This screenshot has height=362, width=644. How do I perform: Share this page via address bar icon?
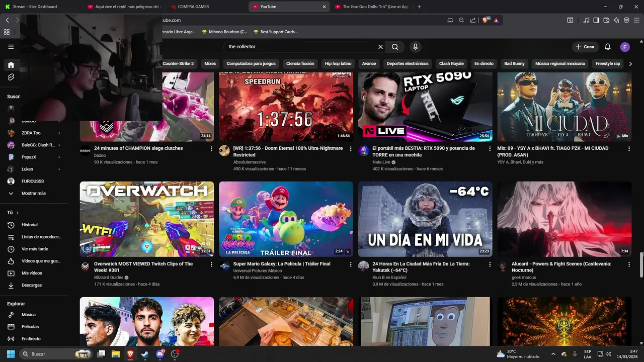tap(473, 20)
